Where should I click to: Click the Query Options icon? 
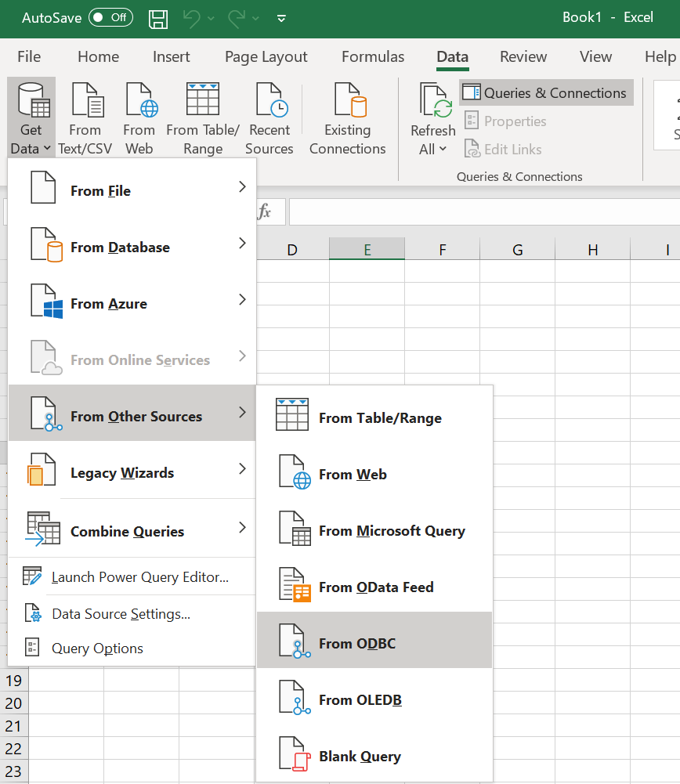(x=32, y=647)
